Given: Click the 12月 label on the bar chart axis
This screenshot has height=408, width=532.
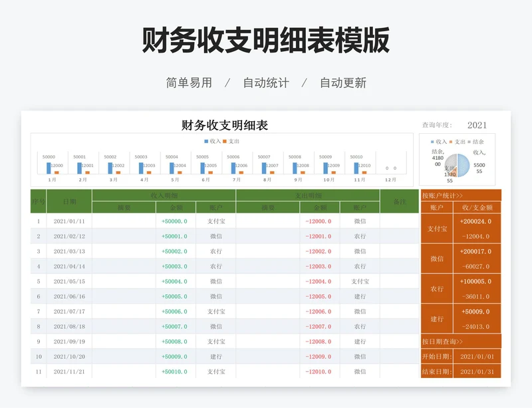Looking at the screenshot, I should (390, 180).
